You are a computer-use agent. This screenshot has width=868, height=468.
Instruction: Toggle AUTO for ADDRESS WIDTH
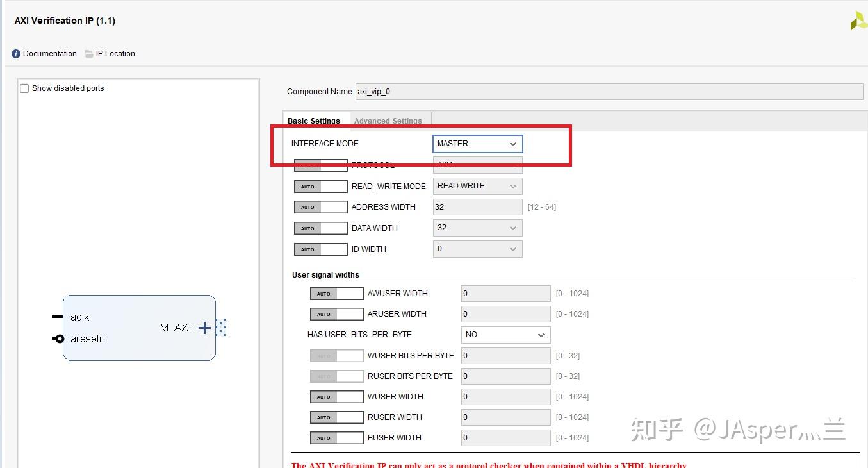pos(320,206)
